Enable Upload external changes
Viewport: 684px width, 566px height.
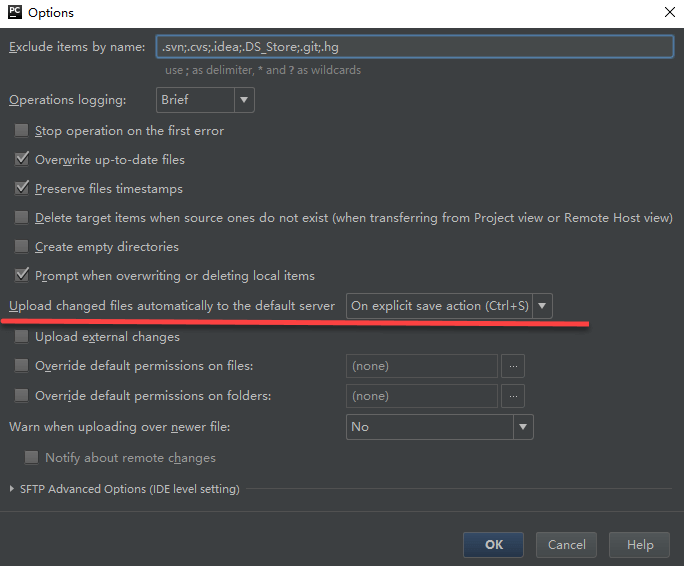pos(21,336)
